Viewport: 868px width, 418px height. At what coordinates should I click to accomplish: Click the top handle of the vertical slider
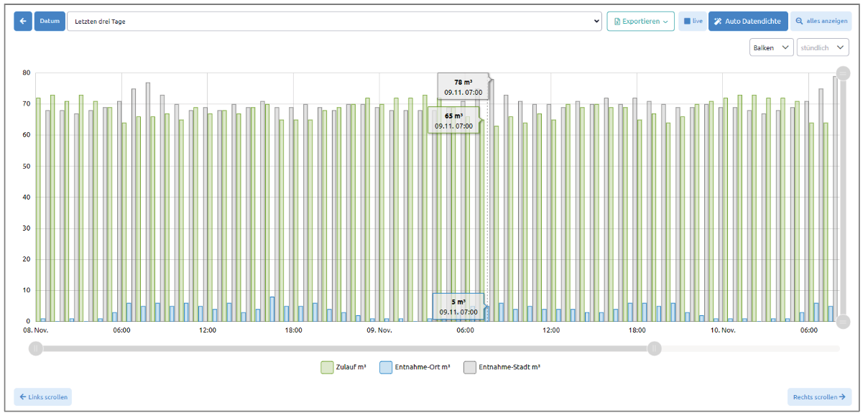pos(843,73)
